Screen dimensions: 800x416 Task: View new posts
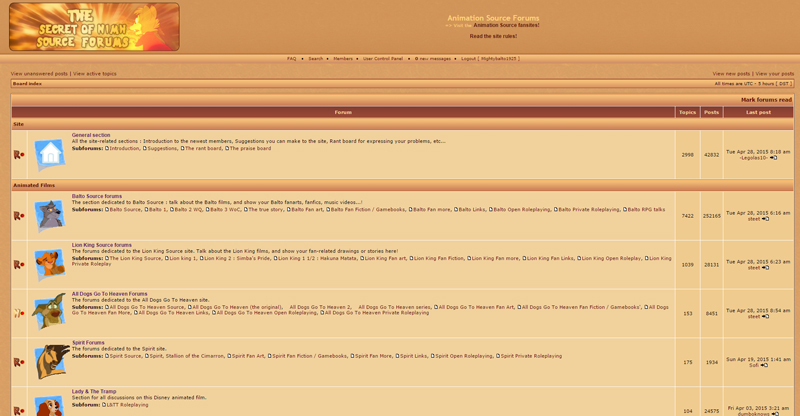[x=731, y=74]
